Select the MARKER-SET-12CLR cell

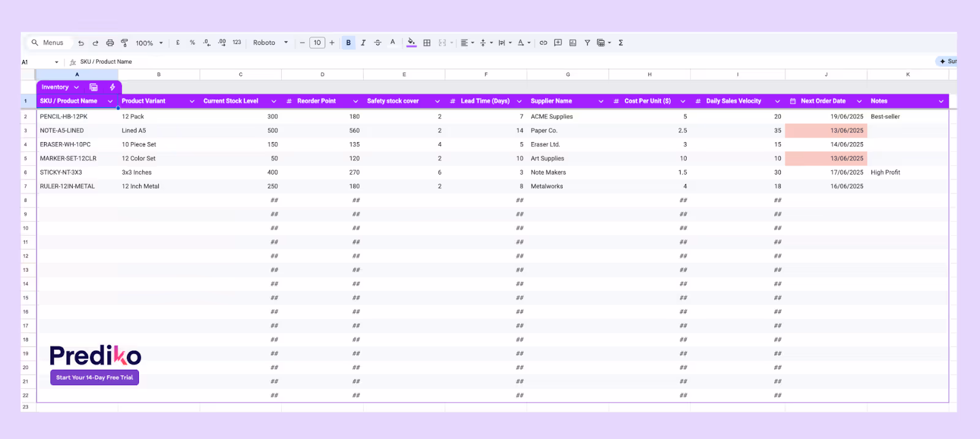77,159
